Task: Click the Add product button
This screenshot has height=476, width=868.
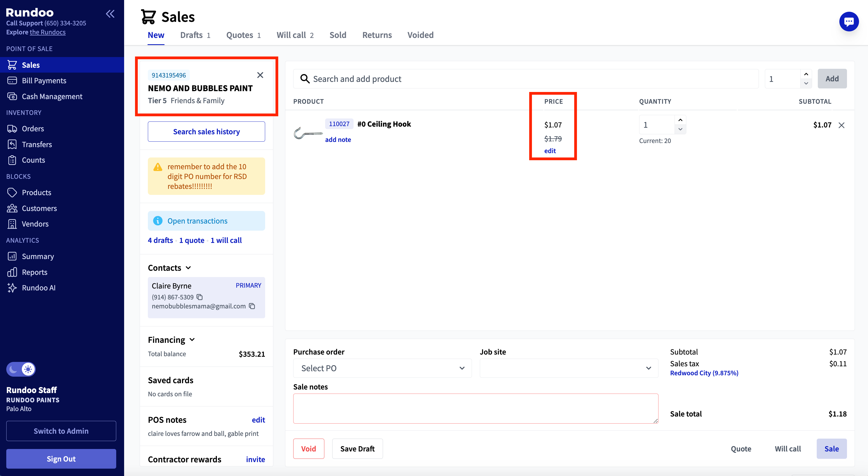Action: pos(832,79)
